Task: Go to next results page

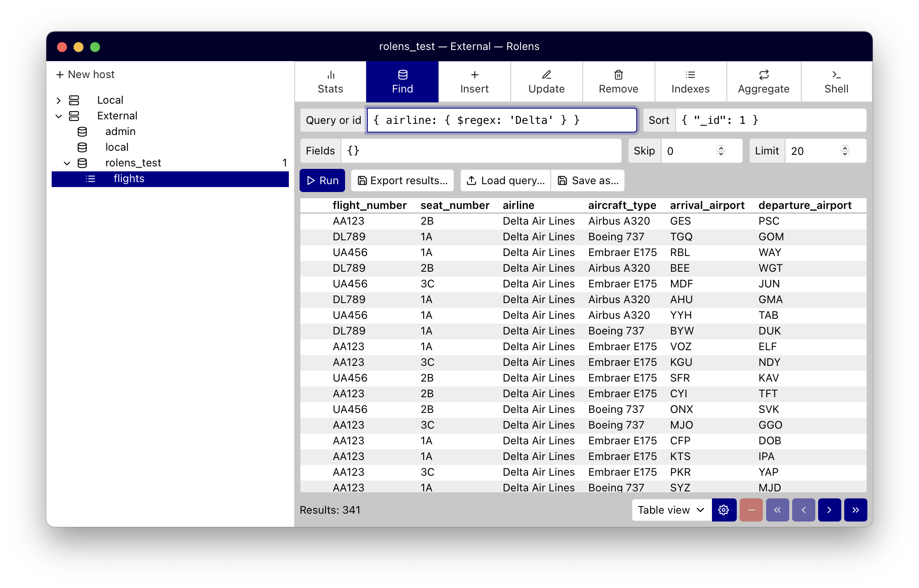Action: 829,510
